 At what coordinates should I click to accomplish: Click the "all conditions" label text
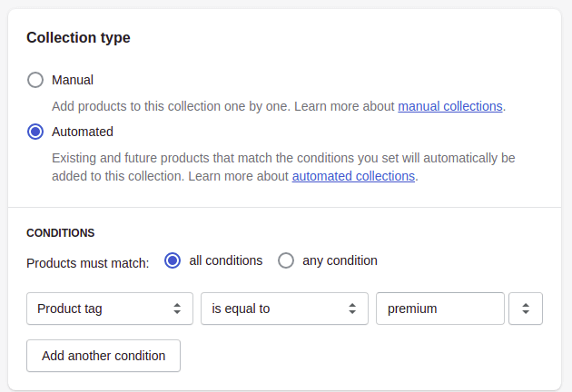pos(225,261)
